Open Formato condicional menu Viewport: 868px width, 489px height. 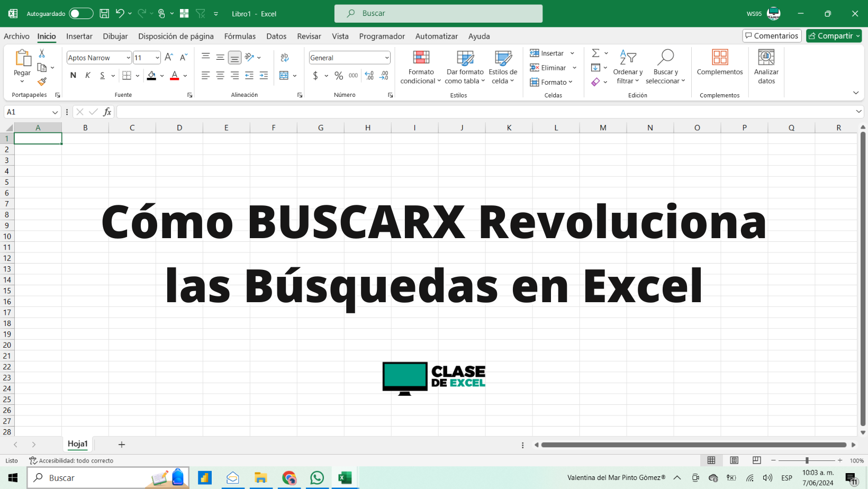(421, 67)
